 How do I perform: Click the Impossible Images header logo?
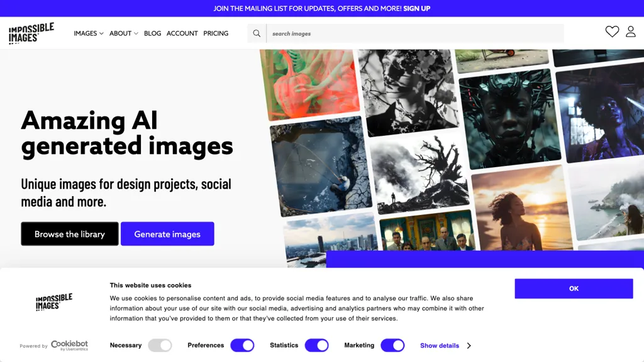31,33
